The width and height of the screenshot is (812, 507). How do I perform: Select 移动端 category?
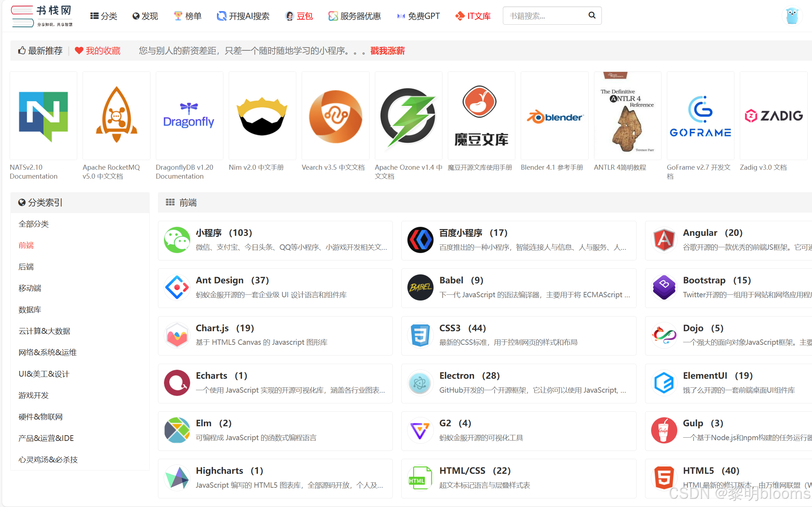coord(30,288)
